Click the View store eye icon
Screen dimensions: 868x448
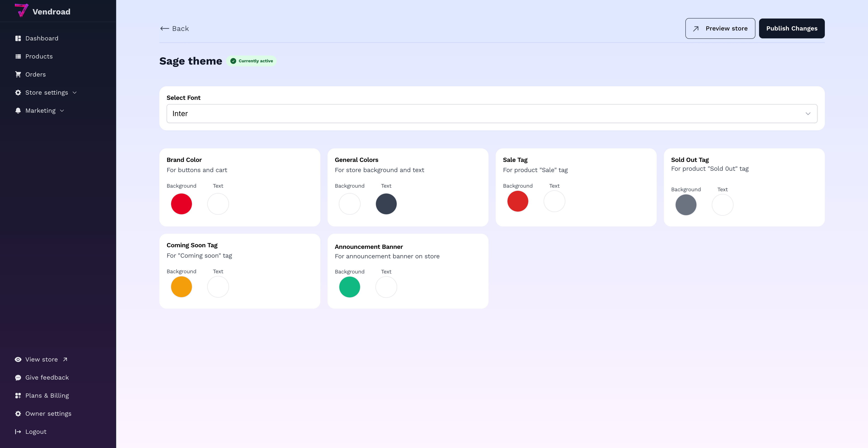point(18,359)
